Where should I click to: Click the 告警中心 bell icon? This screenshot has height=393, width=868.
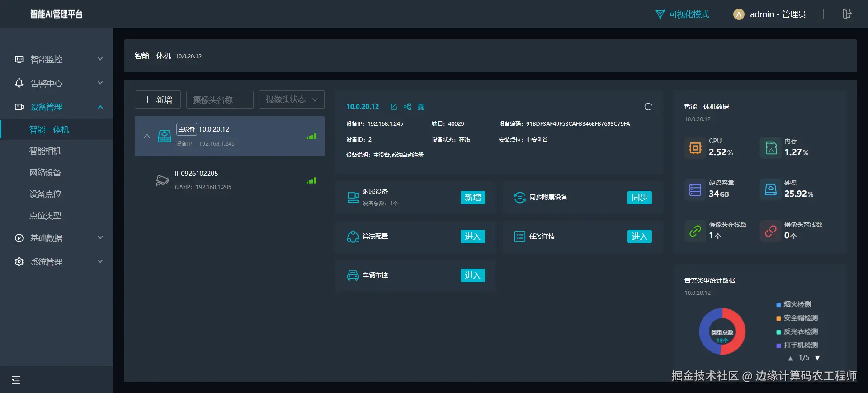19,83
